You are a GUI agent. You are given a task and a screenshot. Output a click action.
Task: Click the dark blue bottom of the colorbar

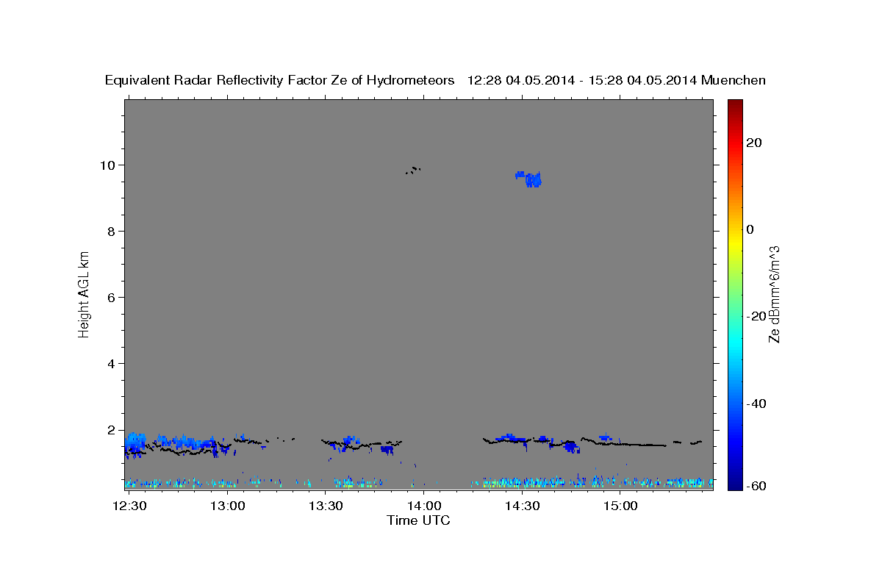click(x=734, y=485)
